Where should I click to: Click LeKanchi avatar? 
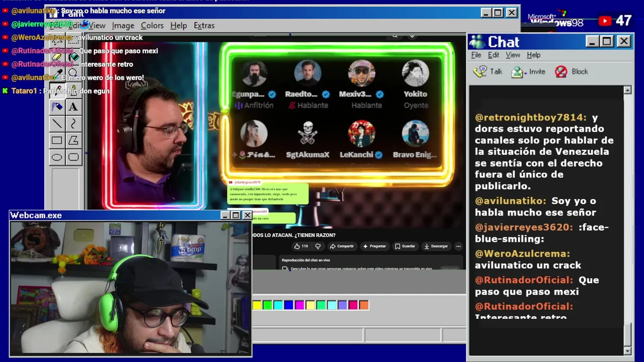coord(361,134)
